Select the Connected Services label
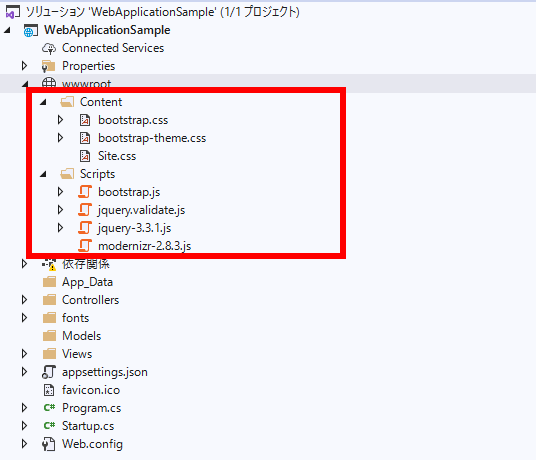This screenshot has width=536, height=460. [113, 48]
